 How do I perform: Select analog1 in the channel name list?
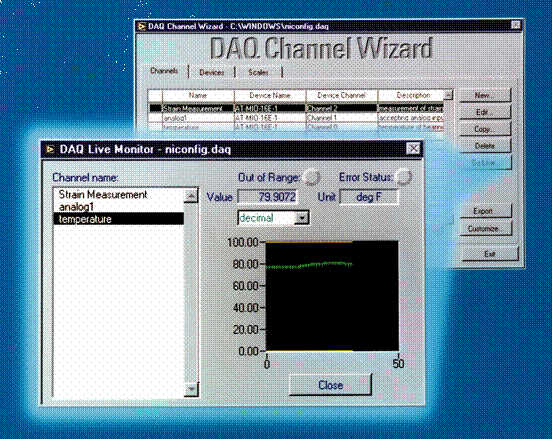(x=76, y=207)
